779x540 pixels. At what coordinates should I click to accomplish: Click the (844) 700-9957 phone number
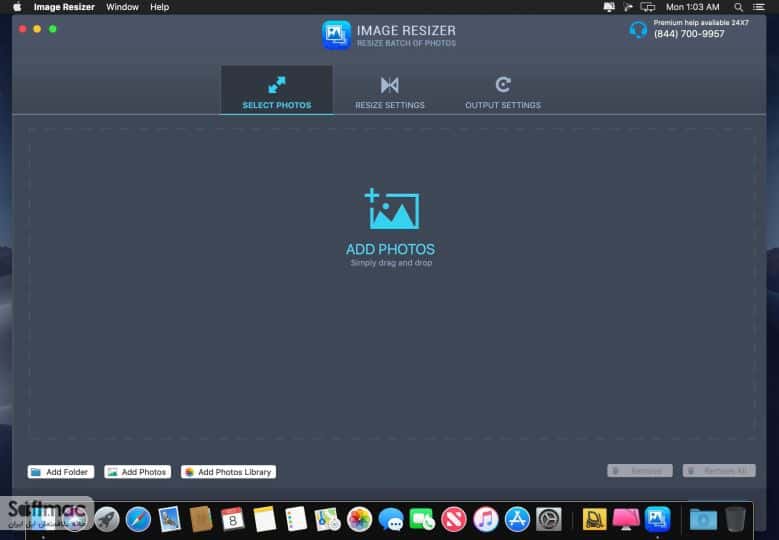pos(689,34)
